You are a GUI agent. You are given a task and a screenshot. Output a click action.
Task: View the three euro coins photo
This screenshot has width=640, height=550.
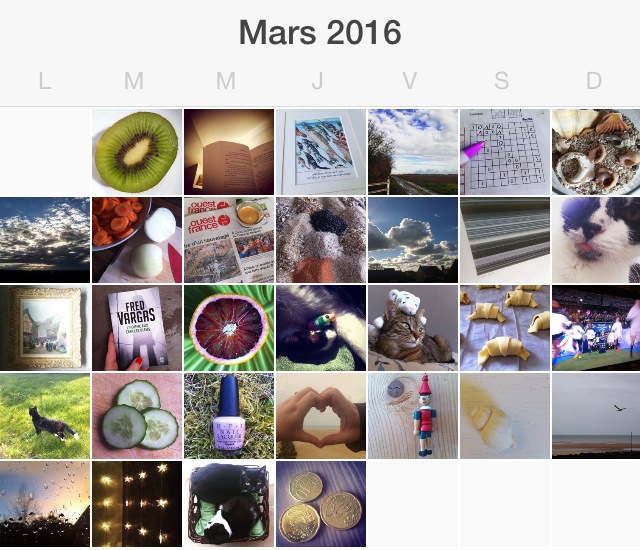321,504
